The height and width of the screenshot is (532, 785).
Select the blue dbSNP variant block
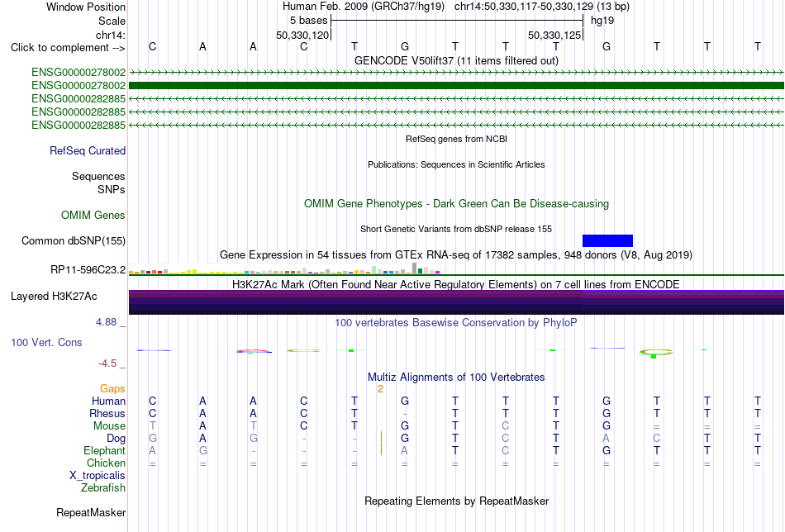pyautogui.click(x=608, y=240)
